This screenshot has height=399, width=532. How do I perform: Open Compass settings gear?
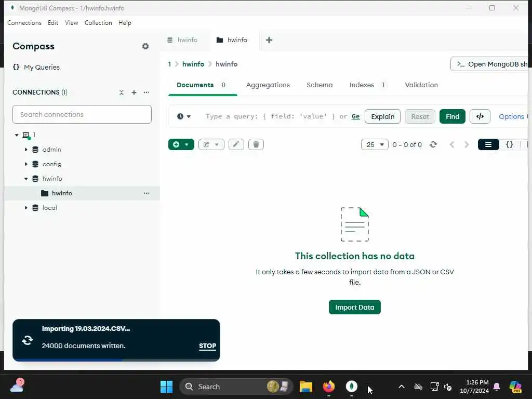coord(145,46)
